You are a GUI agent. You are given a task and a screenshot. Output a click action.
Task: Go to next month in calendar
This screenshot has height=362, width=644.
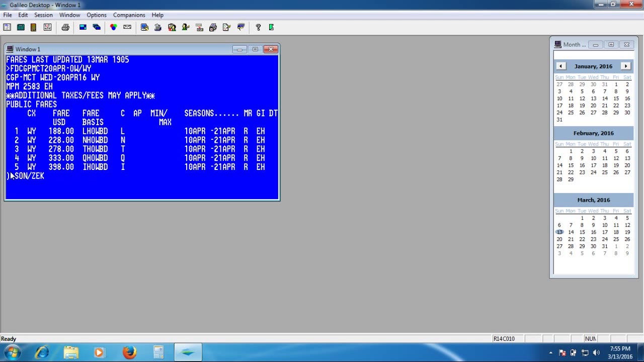point(625,66)
